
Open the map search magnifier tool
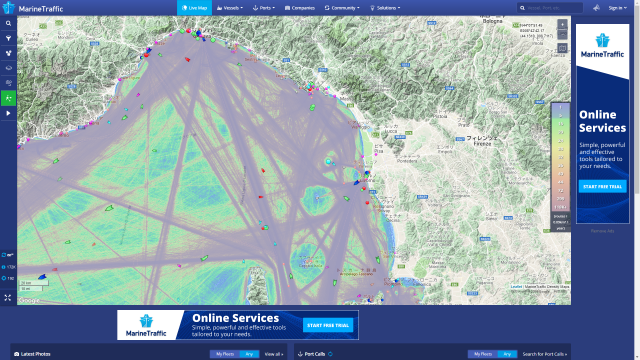(8, 24)
